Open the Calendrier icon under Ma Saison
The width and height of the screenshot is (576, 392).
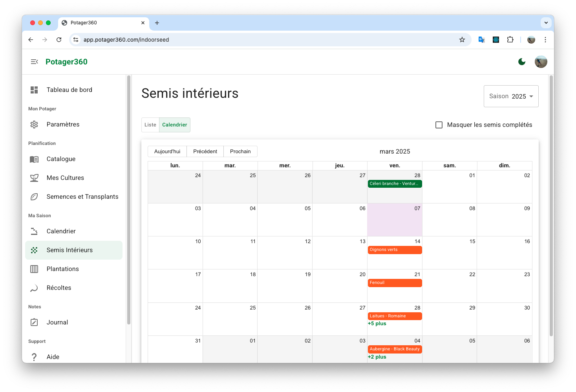coord(34,231)
